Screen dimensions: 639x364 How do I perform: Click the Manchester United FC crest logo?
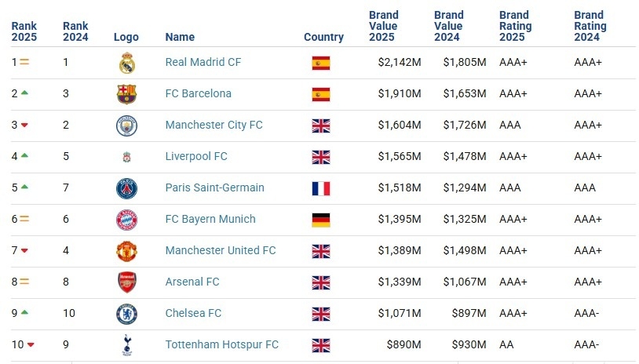click(126, 251)
